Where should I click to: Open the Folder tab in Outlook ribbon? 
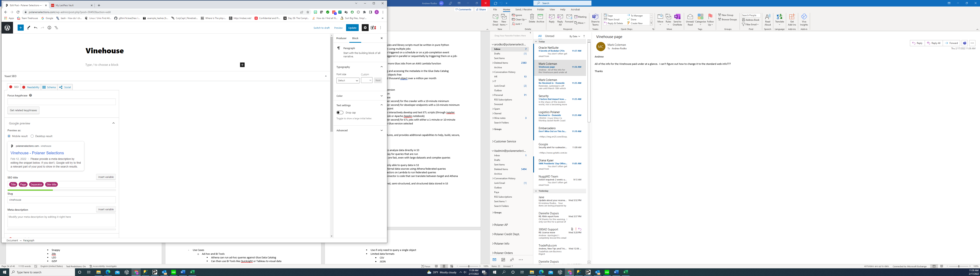pyautogui.click(x=541, y=10)
